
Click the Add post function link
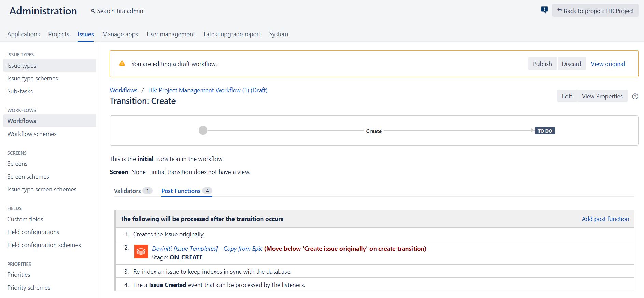pos(605,219)
